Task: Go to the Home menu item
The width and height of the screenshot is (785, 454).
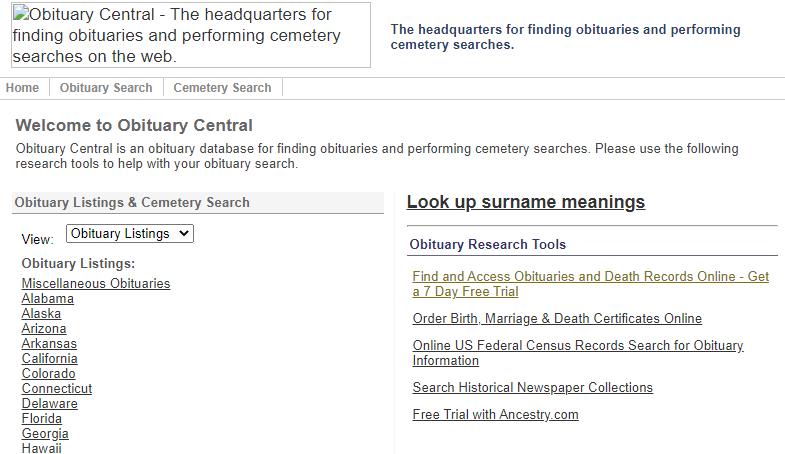Action: pyautogui.click(x=22, y=88)
